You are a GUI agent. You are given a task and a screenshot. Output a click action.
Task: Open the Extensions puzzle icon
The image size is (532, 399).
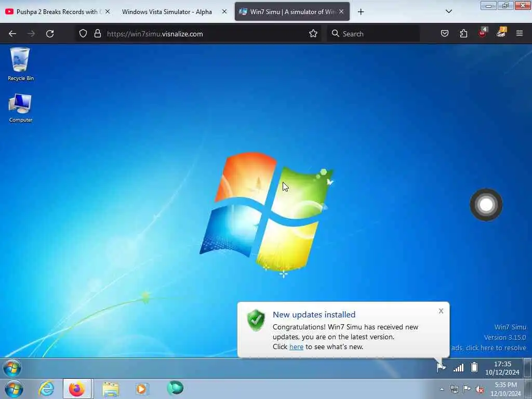point(463,34)
